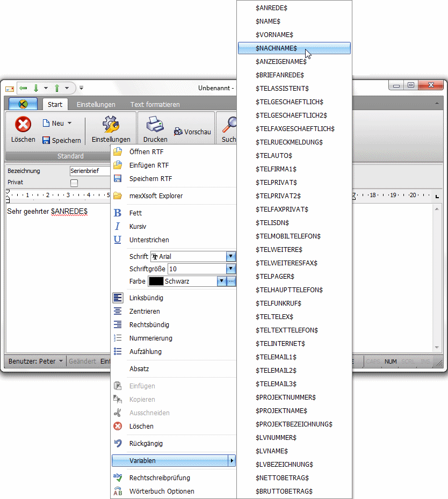Image resolution: width=448 pixels, height=499 pixels.
Task: Expand the Neu dropdown arrow
Action: click(69, 123)
